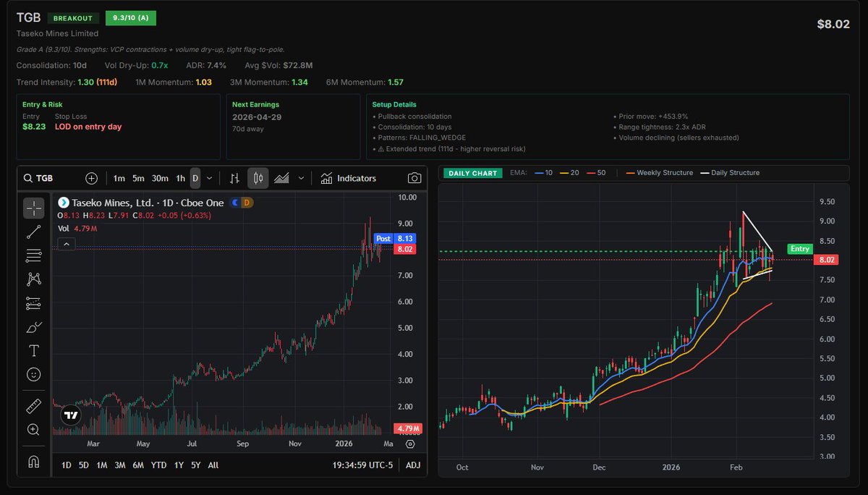Viewport: 868px width, 495px height.
Task: Select the brush drawing tool
Action: pos(33,327)
